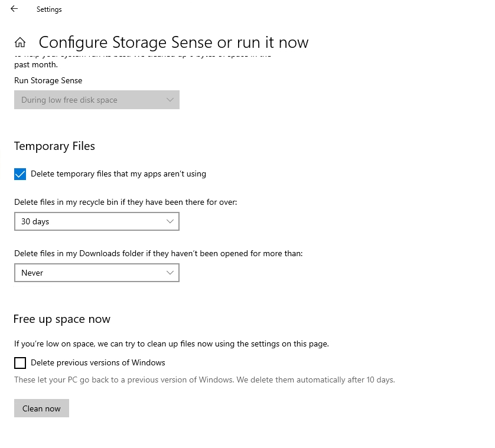Click the chevron on the Downloads folder dropdown
Image resolution: width=495 pixels, height=448 pixels.
(x=170, y=273)
